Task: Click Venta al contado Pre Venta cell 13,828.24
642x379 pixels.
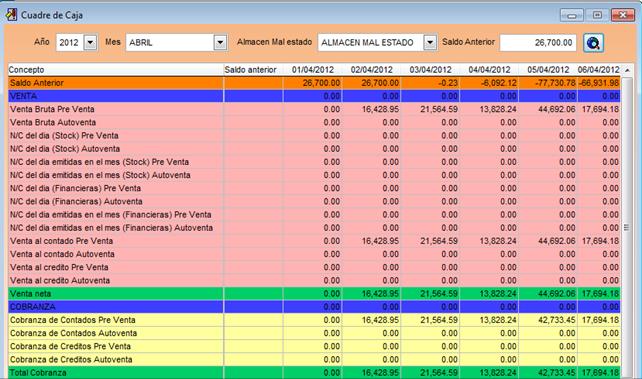Action: (489, 241)
